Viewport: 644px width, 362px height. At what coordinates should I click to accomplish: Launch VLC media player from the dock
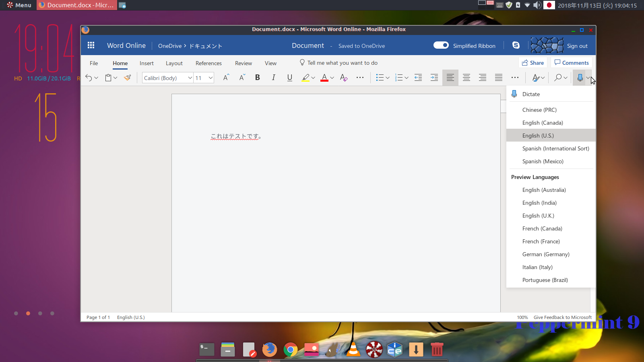tap(353, 350)
